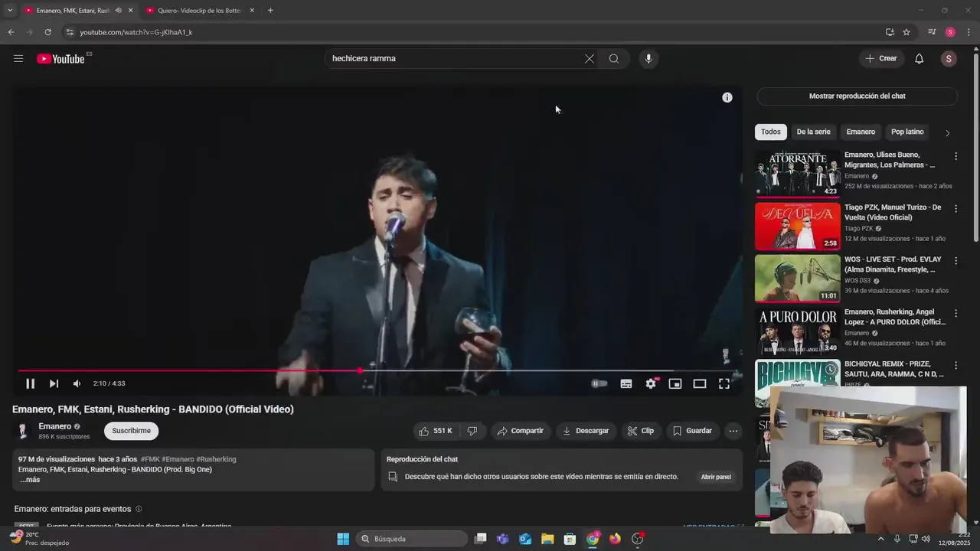
Task: Expand the description with ...más
Action: [x=30, y=480]
